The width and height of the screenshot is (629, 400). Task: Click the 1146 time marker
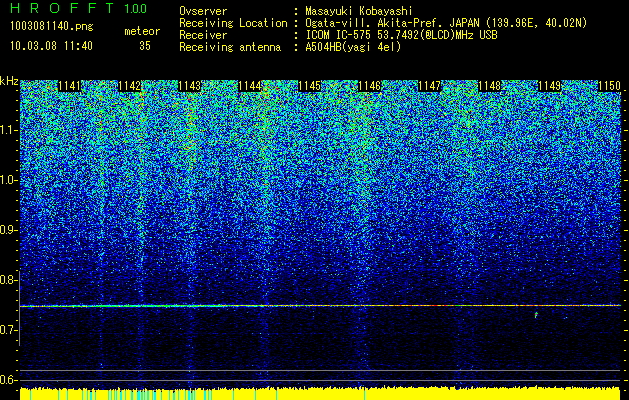pyautogui.click(x=370, y=86)
